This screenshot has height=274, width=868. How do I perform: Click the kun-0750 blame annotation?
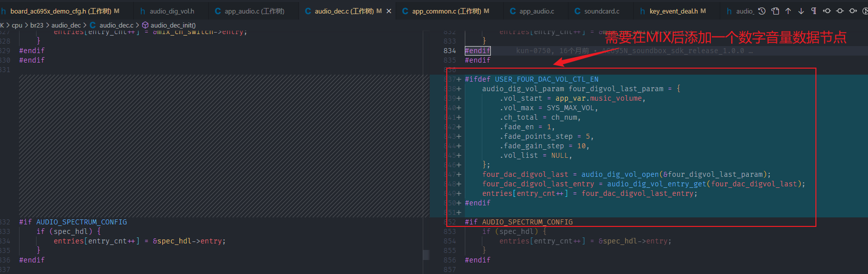pyautogui.click(x=634, y=51)
